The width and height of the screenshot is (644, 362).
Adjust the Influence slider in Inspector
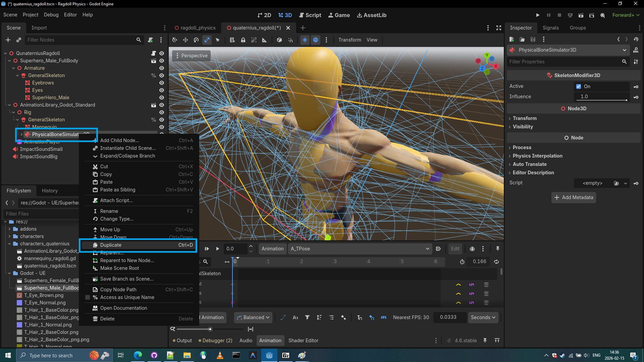601,97
